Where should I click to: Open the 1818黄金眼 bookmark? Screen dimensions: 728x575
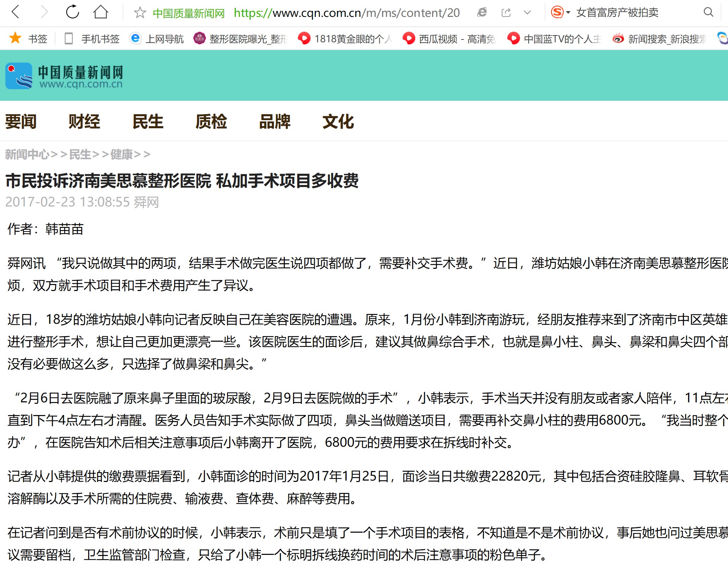[x=345, y=38]
